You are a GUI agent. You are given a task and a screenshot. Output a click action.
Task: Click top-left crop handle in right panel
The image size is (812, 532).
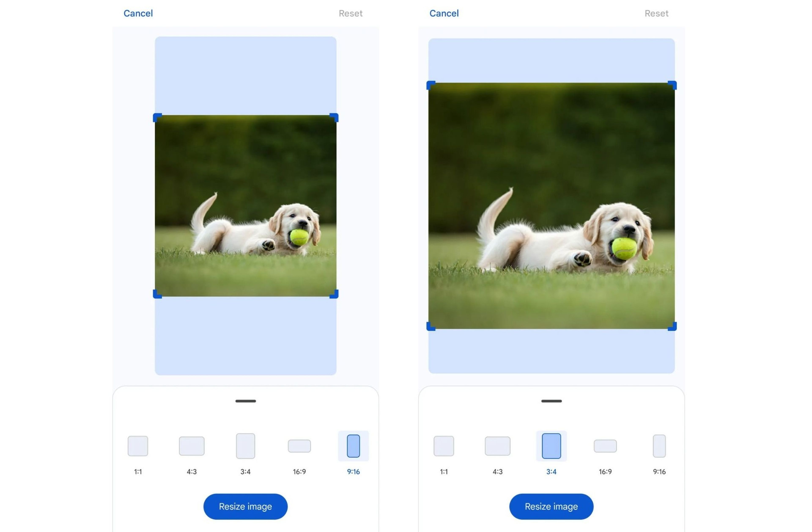(431, 85)
